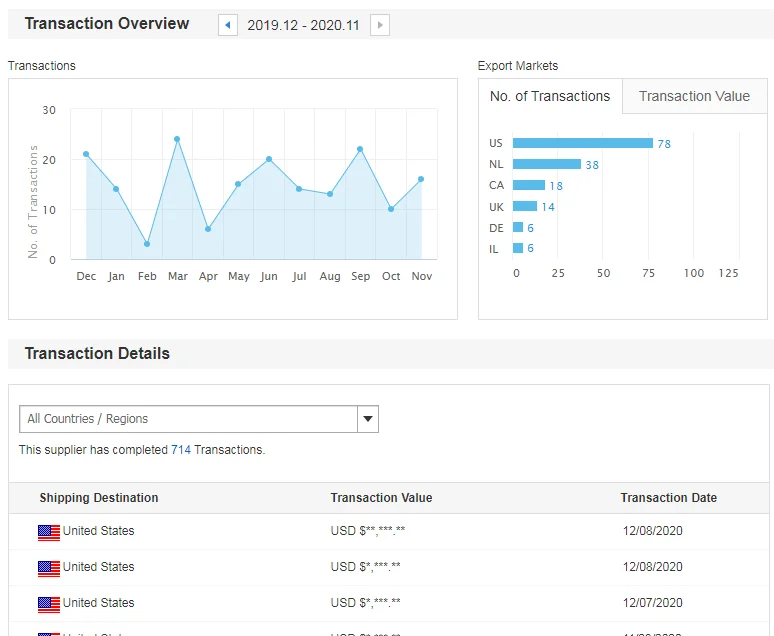Select the No. of Transactions tab
774x636 pixels.
point(550,97)
